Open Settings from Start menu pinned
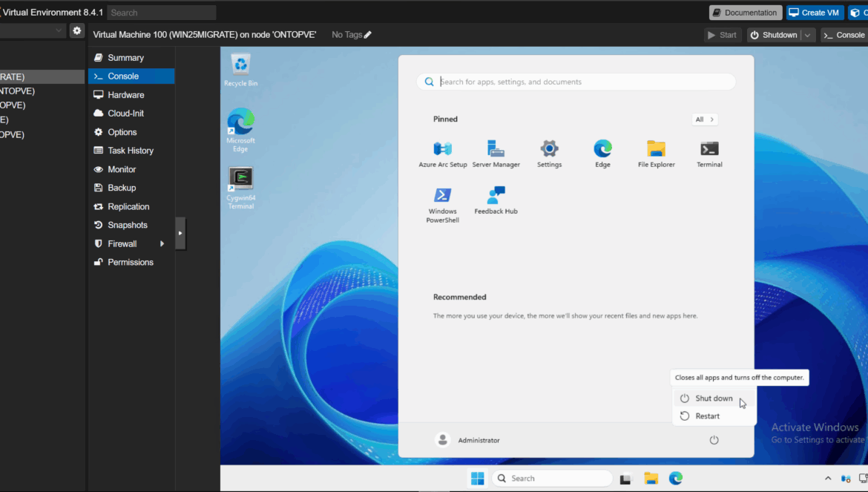868x492 pixels. click(x=549, y=154)
